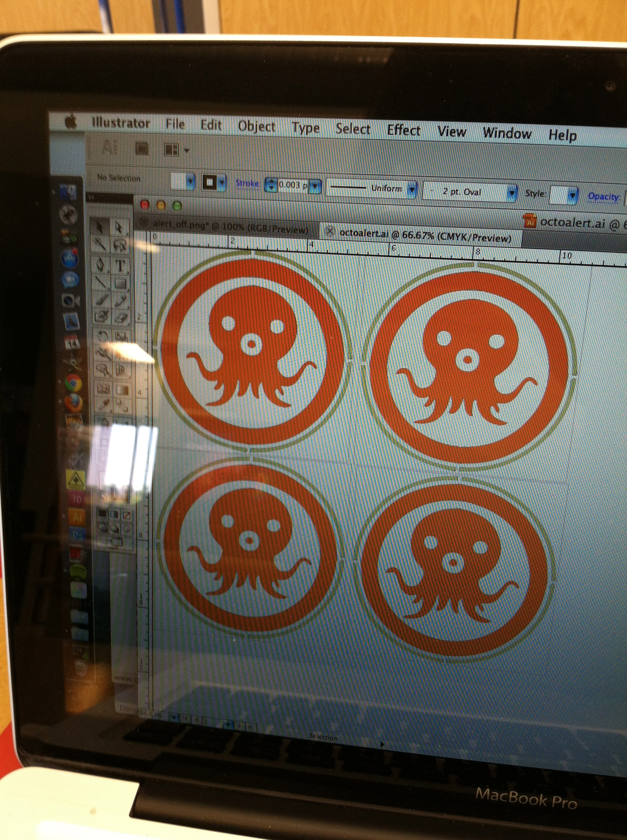Image resolution: width=627 pixels, height=840 pixels.
Task: Open the artboard navigation dropdown
Action: pyautogui.click(x=228, y=724)
